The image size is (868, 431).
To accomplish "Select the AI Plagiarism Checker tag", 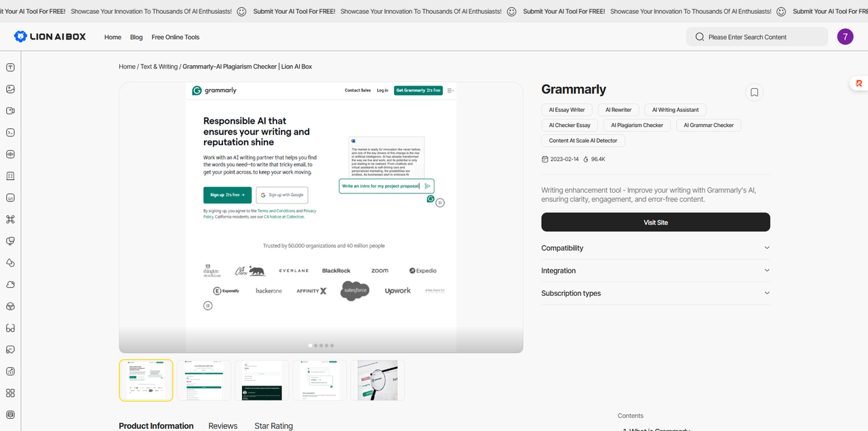I will (x=637, y=125).
